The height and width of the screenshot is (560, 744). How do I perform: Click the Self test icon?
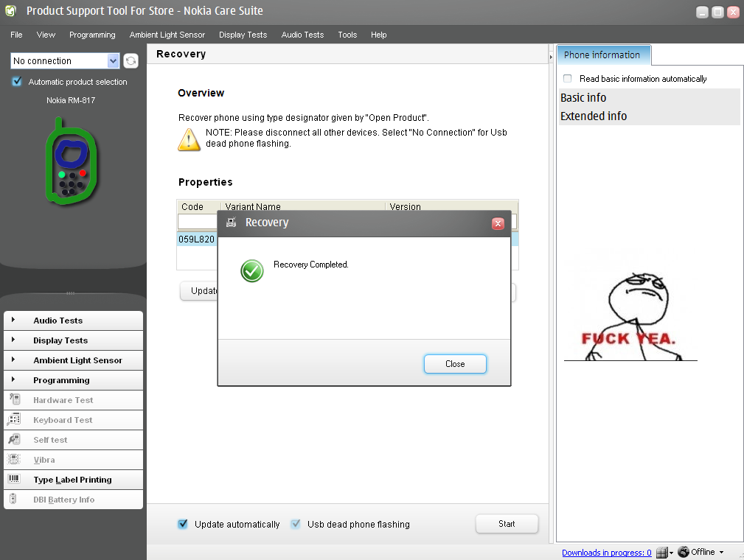(14, 439)
